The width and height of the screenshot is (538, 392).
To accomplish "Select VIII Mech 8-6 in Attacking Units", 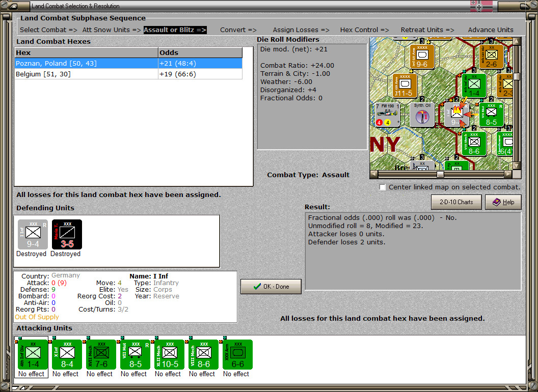I will tap(203, 355).
